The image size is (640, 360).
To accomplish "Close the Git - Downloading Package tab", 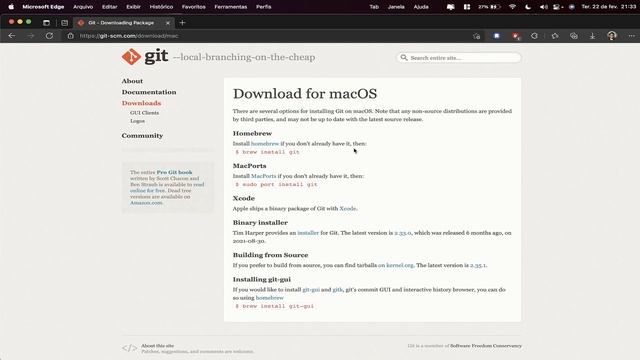I will tap(168, 23).
